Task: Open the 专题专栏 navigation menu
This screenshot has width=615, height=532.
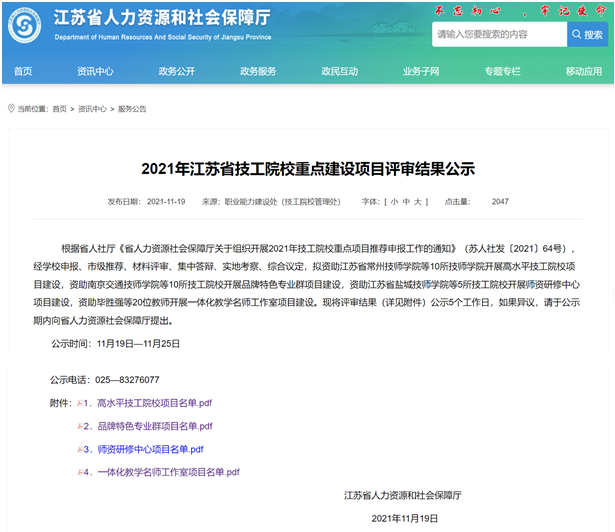Action: pos(502,71)
